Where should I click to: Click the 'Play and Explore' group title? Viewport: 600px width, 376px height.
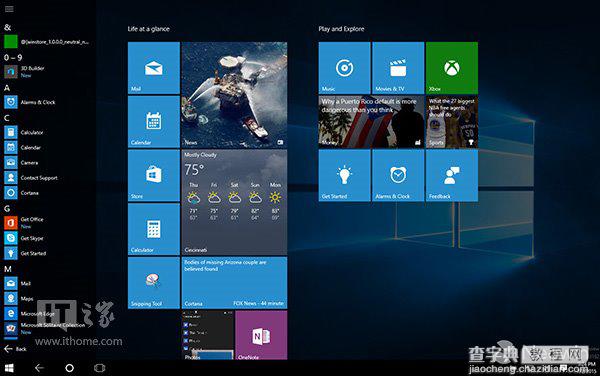point(341,29)
